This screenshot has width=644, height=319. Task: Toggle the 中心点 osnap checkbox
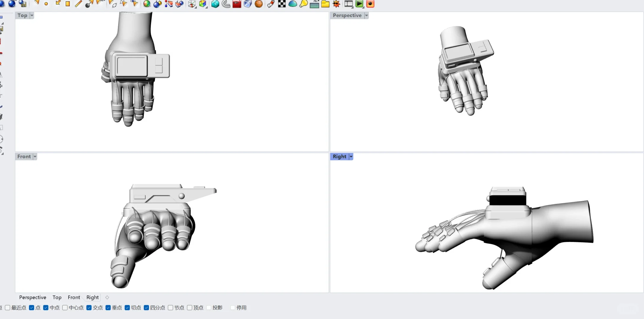point(65,308)
